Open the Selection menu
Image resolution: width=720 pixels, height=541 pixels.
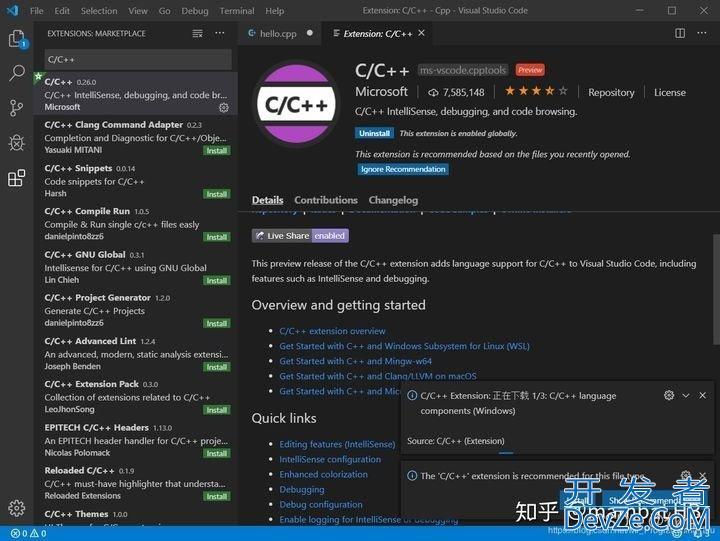pyautogui.click(x=99, y=11)
